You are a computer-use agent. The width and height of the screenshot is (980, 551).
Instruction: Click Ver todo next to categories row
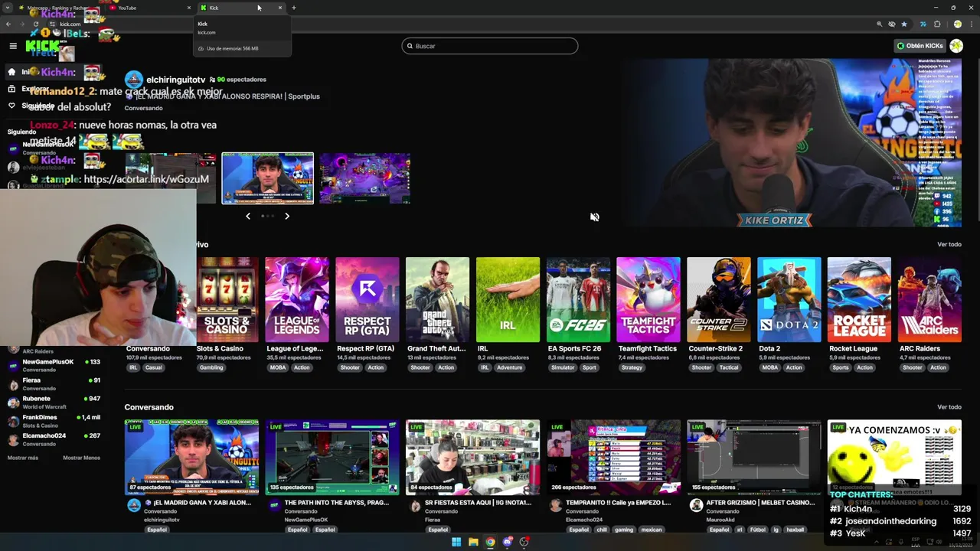pos(949,244)
